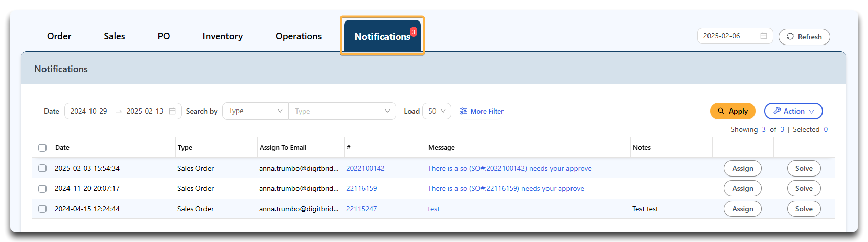Viewport: 868px width, 242px height.
Task: Switch to the Operations tab
Action: (299, 36)
